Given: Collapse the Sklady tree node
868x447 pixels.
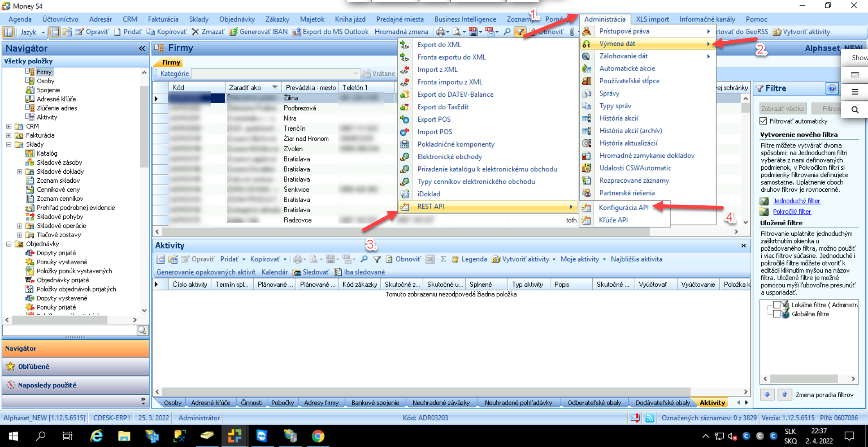Looking at the screenshot, I should point(9,144).
